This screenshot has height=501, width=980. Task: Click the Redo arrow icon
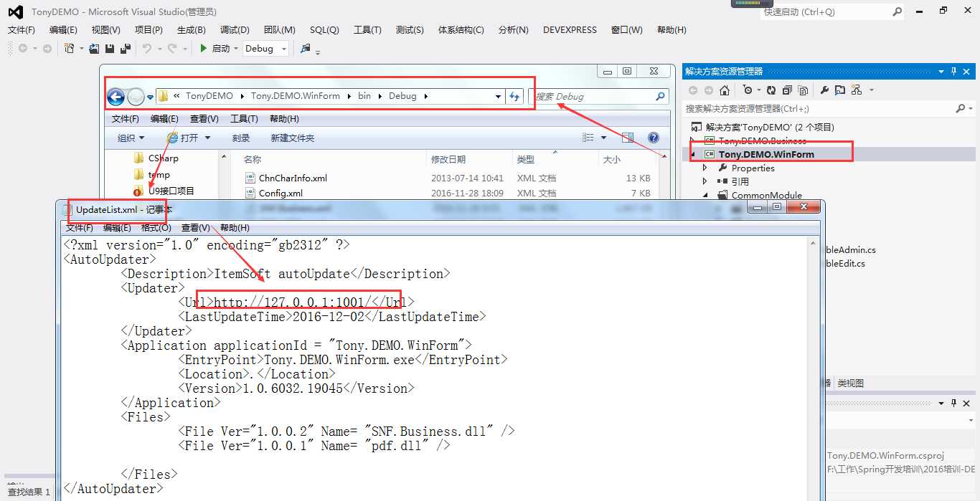click(x=172, y=49)
